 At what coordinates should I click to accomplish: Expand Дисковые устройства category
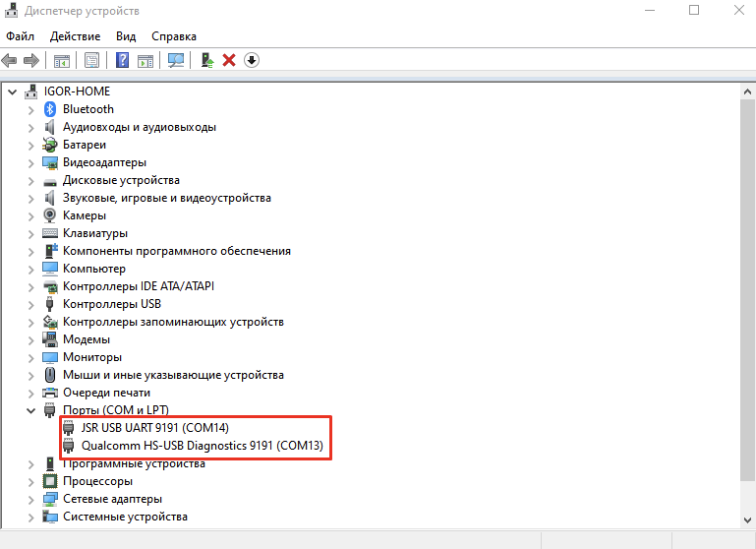coord(30,181)
